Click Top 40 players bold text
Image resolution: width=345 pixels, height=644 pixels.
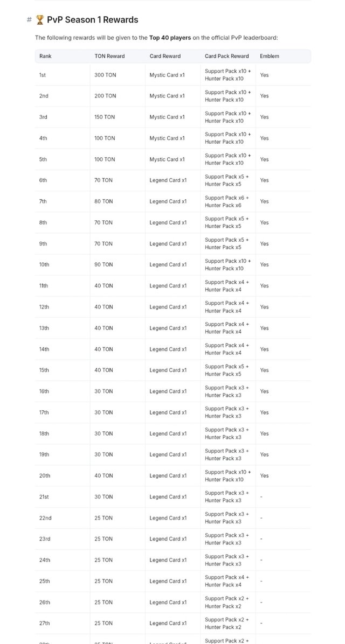click(x=170, y=38)
